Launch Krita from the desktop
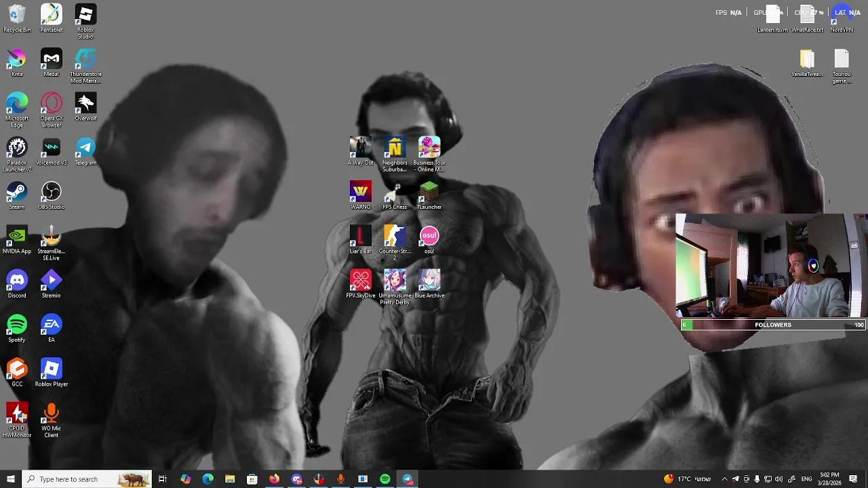The image size is (868, 488). pos(17,62)
